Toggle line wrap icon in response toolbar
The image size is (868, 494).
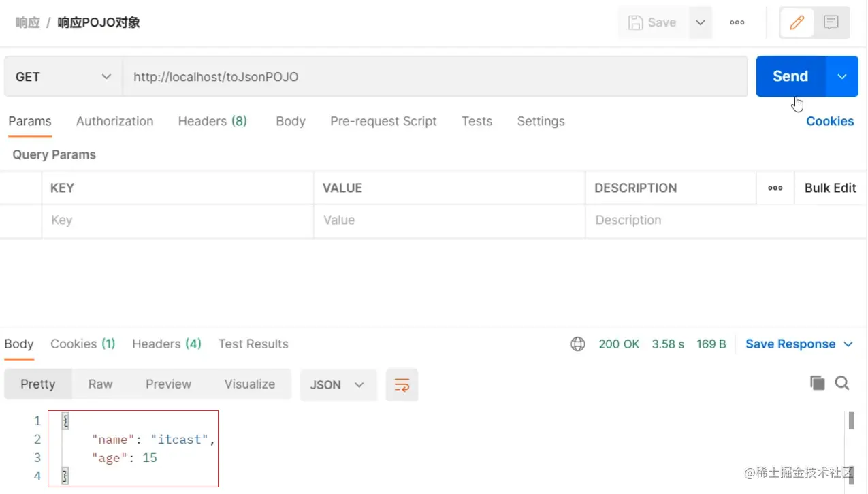pyautogui.click(x=402, y=384)
